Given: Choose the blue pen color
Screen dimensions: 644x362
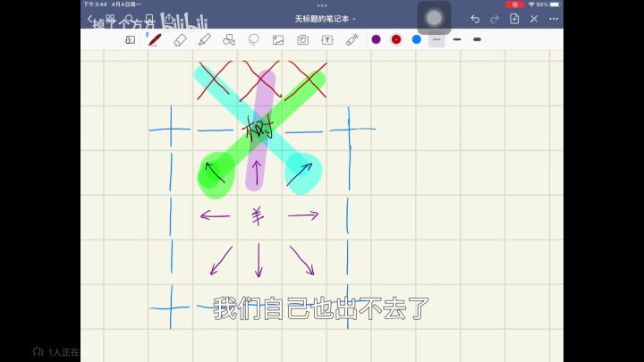Looking at the screenshot, I should [x=417, y=39].
